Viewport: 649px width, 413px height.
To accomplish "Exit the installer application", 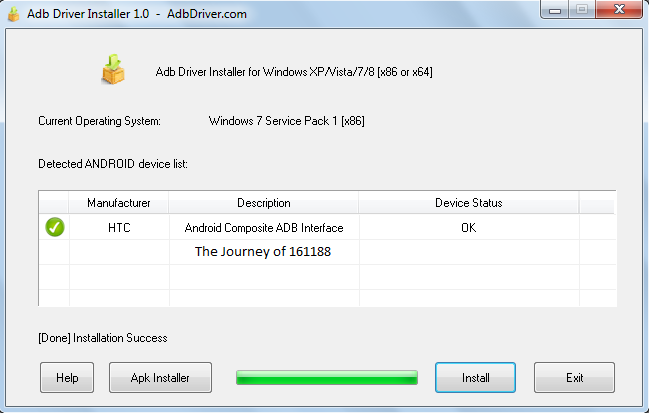I will click(x=574, y=378).
